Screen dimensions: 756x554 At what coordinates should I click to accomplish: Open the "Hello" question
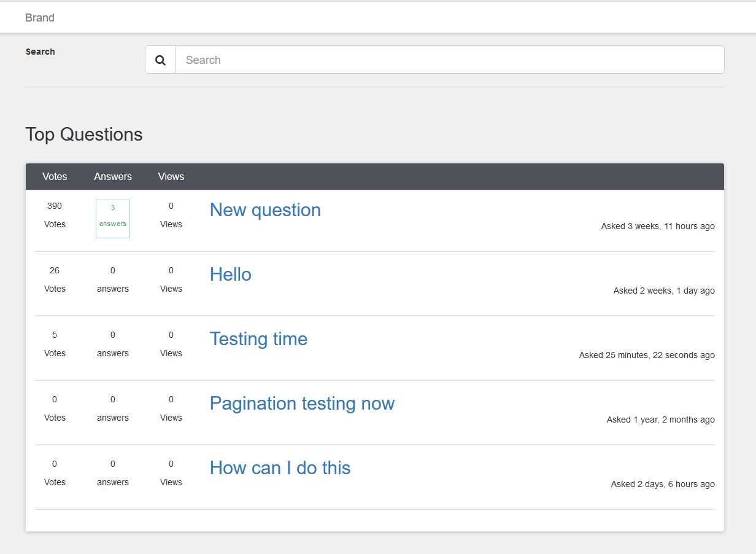click(231, 275)
